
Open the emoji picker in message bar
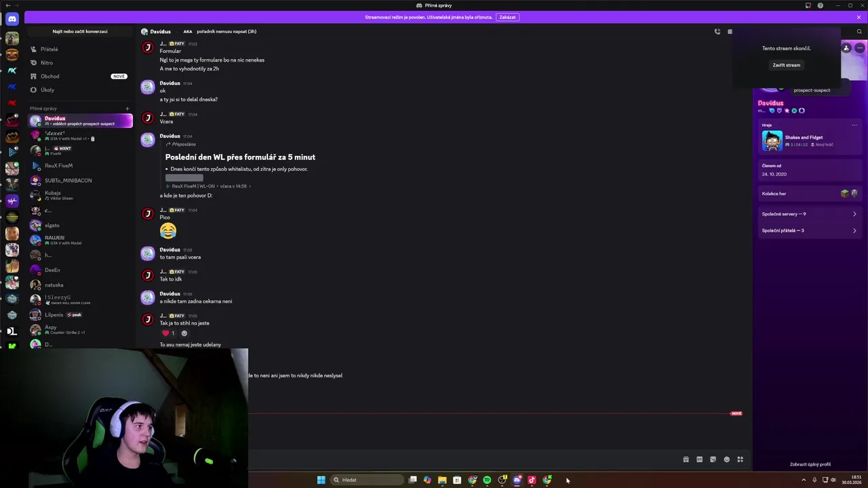pyautogui.click(x=726, y=460)
